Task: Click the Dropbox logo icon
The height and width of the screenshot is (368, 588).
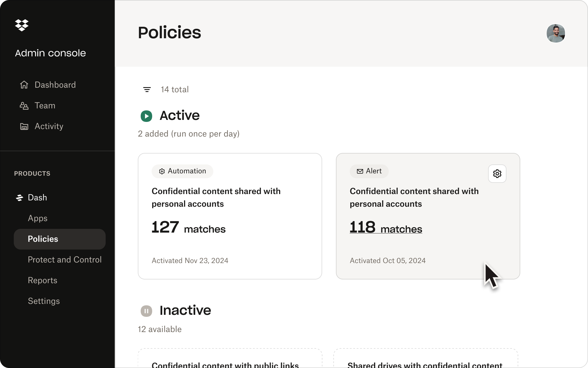Action: tap(22, 25)
